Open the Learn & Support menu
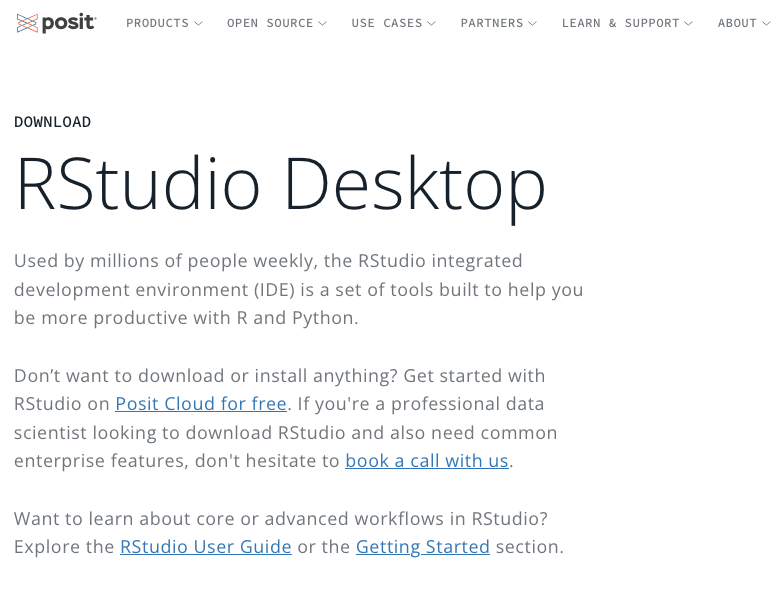This screenshot has width=783, height=601. (x=621, y=23)
